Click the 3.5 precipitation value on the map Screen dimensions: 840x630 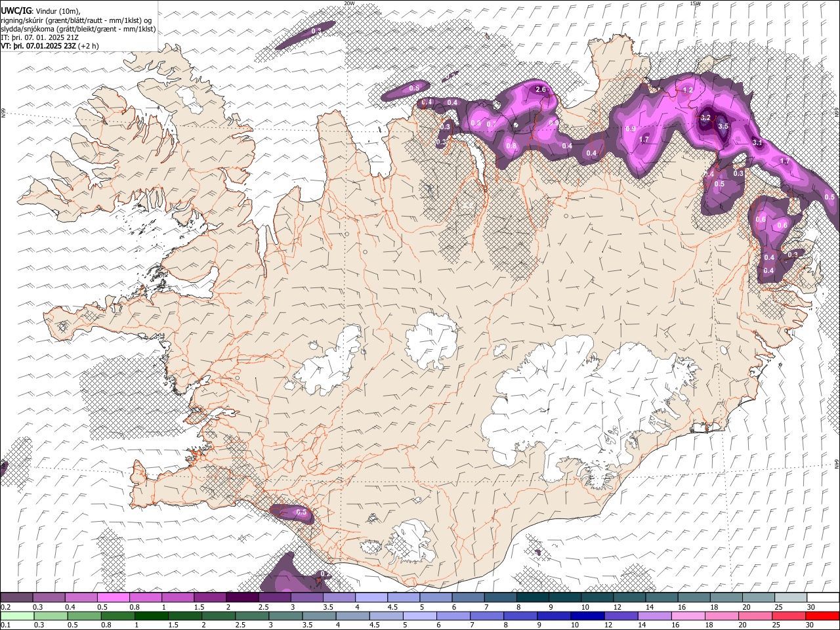[x=723, y=126]
